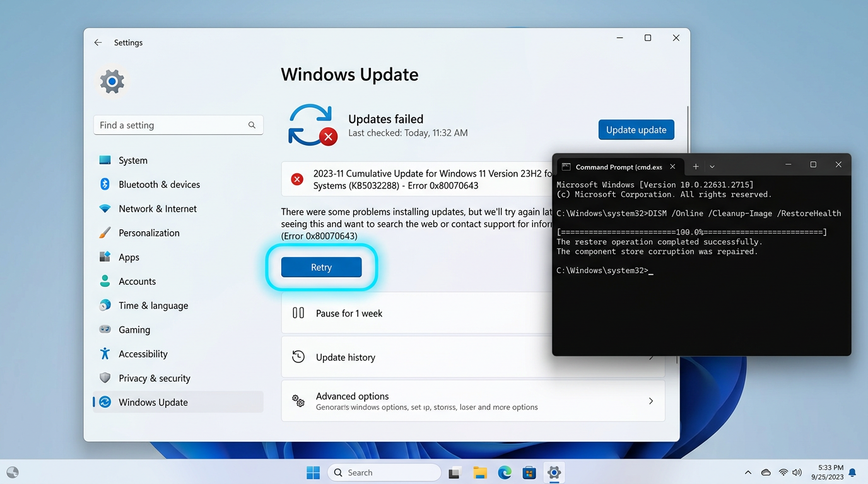Click the Windows Update sidebar sync icon

105,402
